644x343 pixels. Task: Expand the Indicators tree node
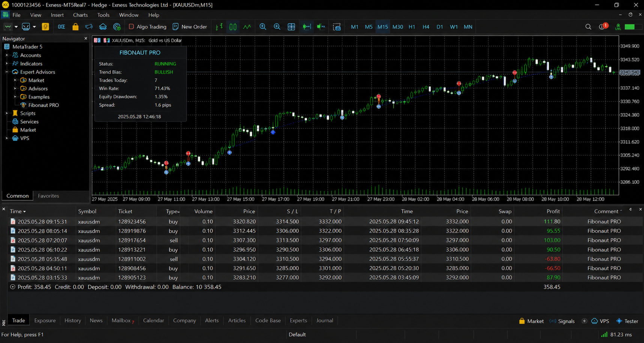[x=7, y=64]
